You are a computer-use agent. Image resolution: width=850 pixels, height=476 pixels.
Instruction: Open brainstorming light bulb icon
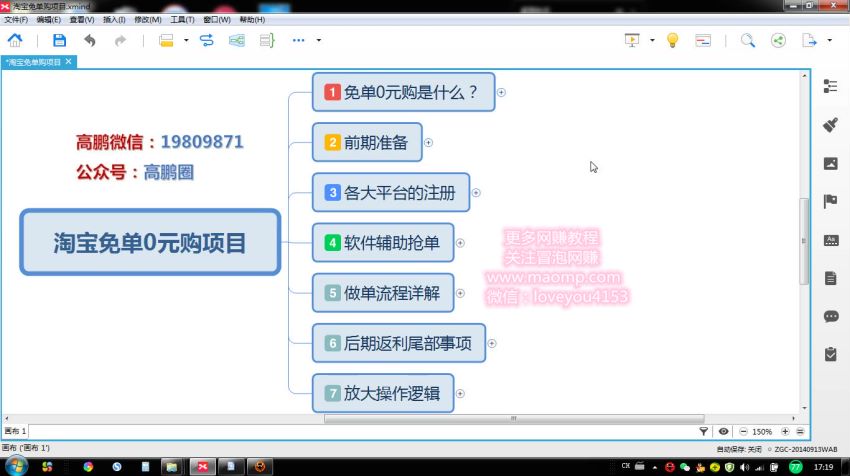point(672,40)
